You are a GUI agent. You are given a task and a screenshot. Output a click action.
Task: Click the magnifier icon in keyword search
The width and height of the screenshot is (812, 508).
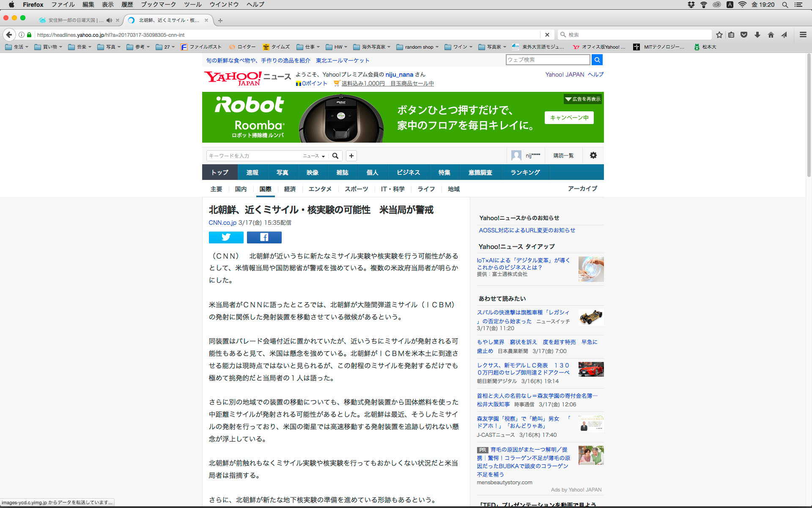click(x=335, y=156)
